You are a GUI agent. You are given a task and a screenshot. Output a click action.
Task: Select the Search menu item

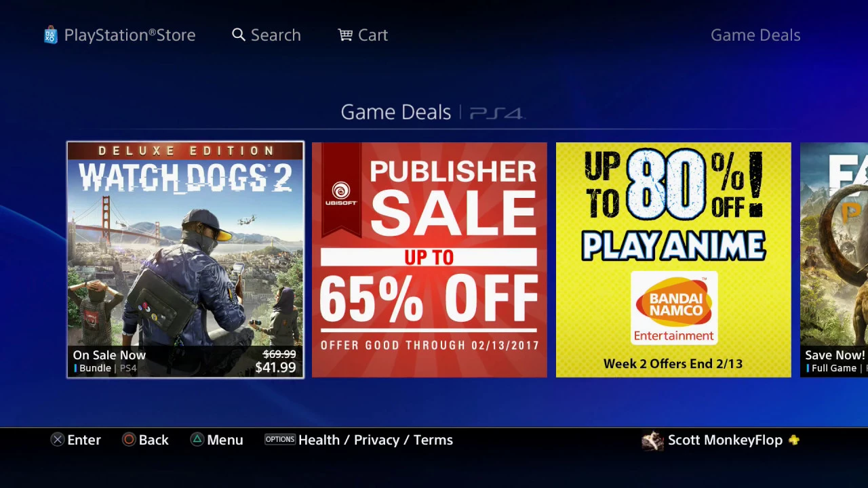[276, 35]
